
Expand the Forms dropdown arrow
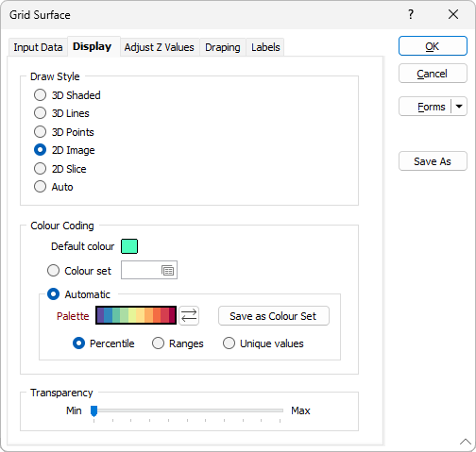(x=459, y=107)
